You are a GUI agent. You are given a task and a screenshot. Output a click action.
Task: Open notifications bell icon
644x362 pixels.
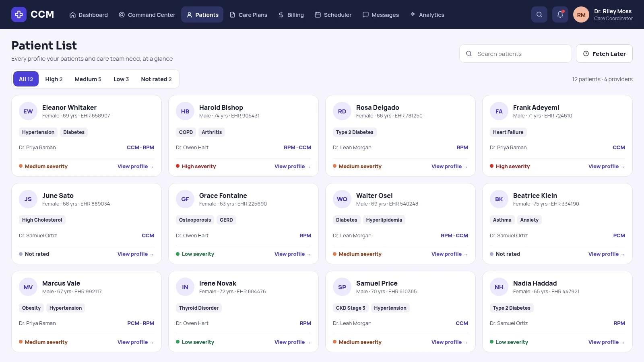click(x=560, y=14)
